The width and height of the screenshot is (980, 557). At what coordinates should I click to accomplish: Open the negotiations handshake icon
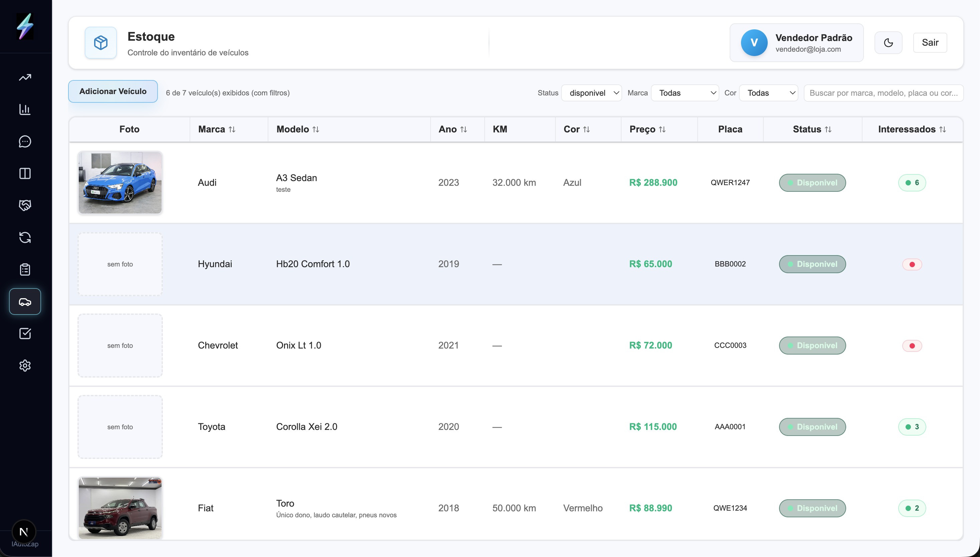pos(25,205)
